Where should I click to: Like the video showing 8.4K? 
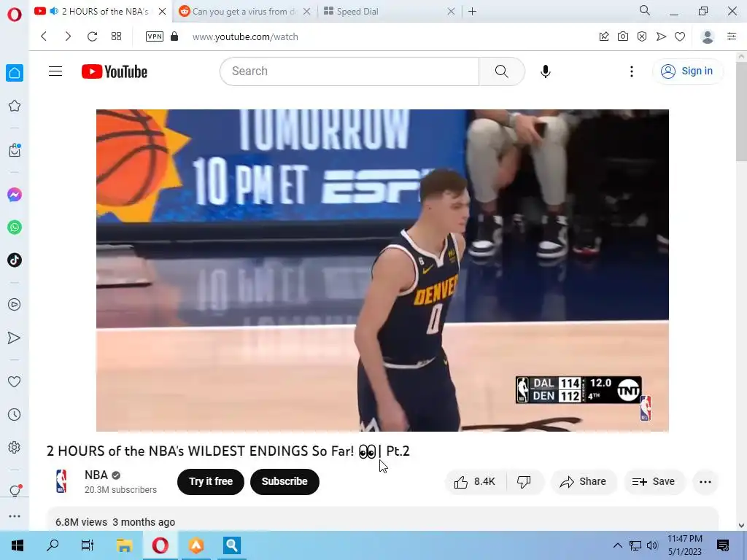pos(475,482)
